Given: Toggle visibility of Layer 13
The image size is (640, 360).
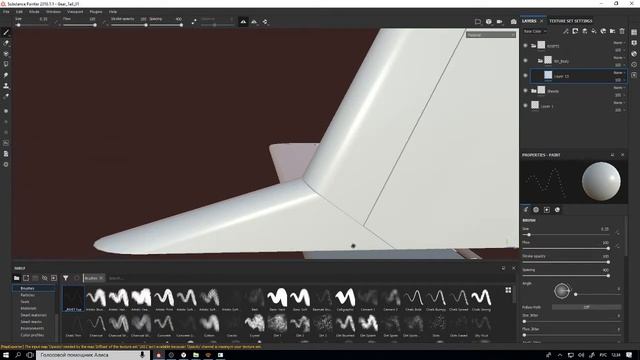Looking at the screenshot, I should tap(525, 76).
